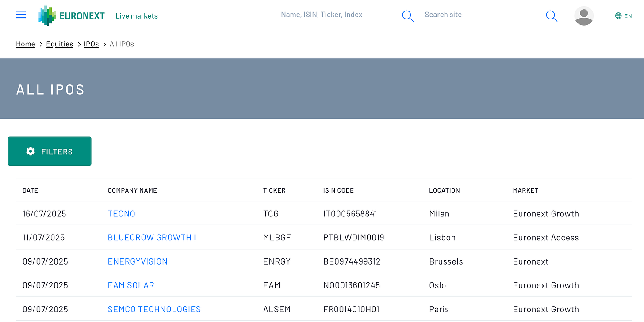Screen dimensions: 644x322
Task: Open the Filters button
Action: 50,152
